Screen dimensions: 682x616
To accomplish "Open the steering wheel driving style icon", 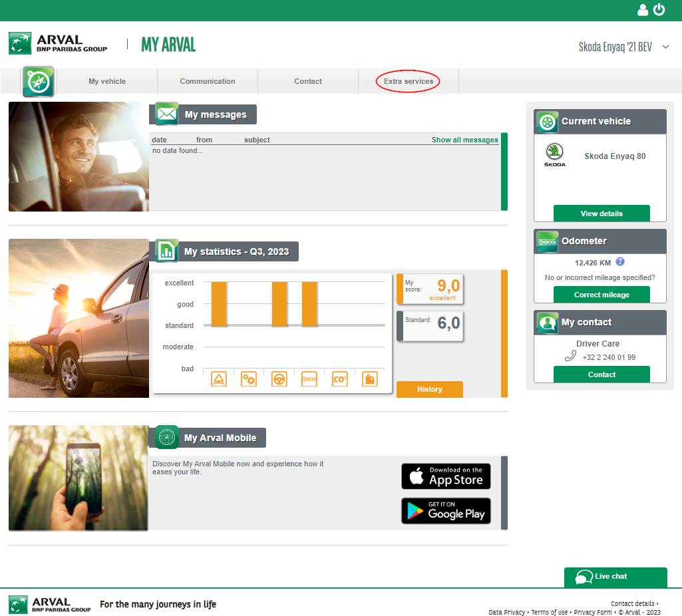I will coord(279,379).
